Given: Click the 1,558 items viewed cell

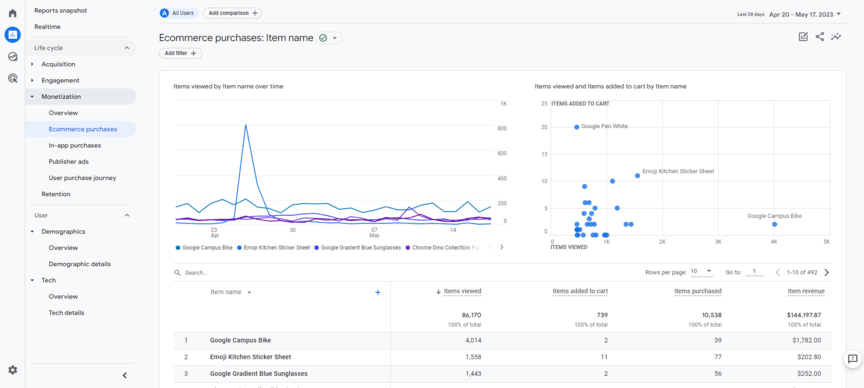Looking at the screenshot, I should 474,357.
